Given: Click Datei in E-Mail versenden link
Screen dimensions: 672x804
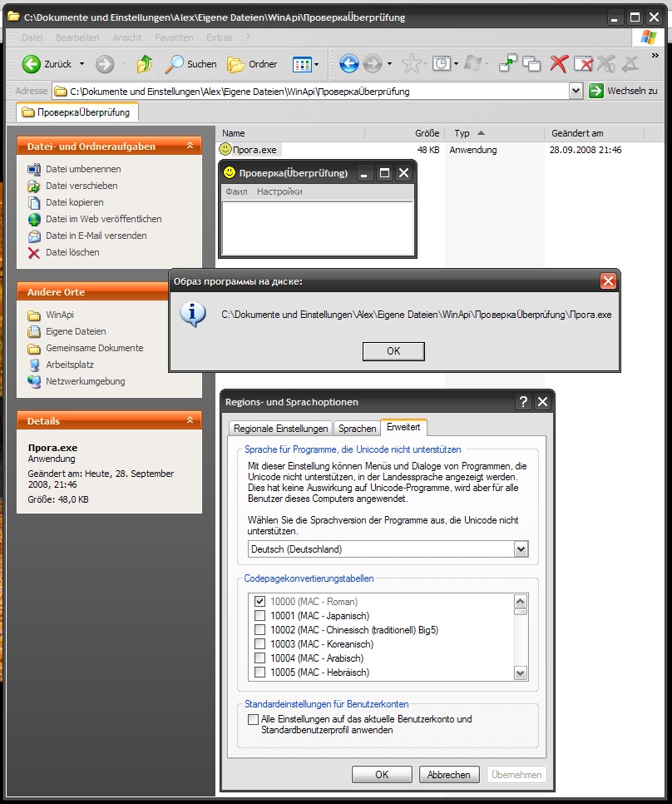Looking at the screenshot, I should [87, 236].
